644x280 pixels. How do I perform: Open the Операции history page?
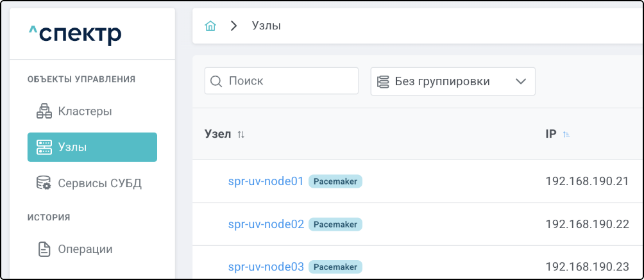[x=85, y=249]
